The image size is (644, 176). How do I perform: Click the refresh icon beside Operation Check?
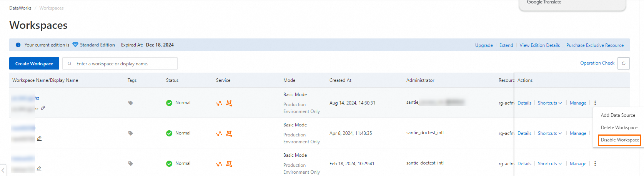pos(624,63)
